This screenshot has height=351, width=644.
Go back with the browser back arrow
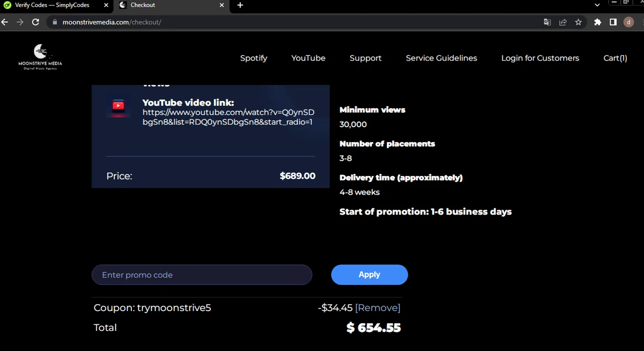(x=5, y=22)
